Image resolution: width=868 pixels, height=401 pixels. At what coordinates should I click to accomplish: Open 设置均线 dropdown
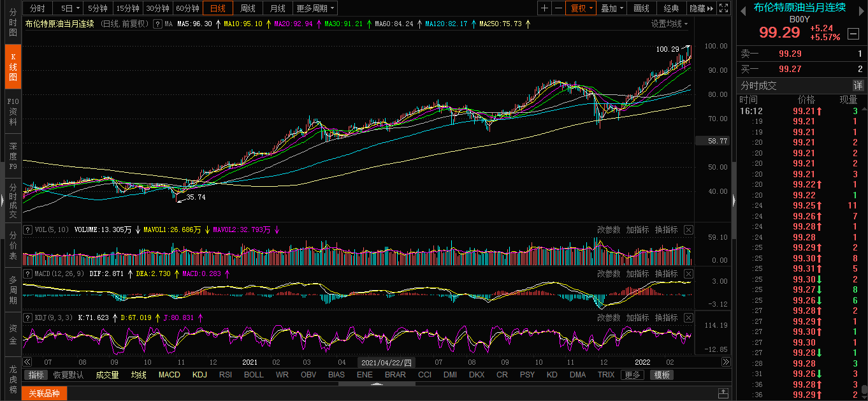(x=670, y=24)
